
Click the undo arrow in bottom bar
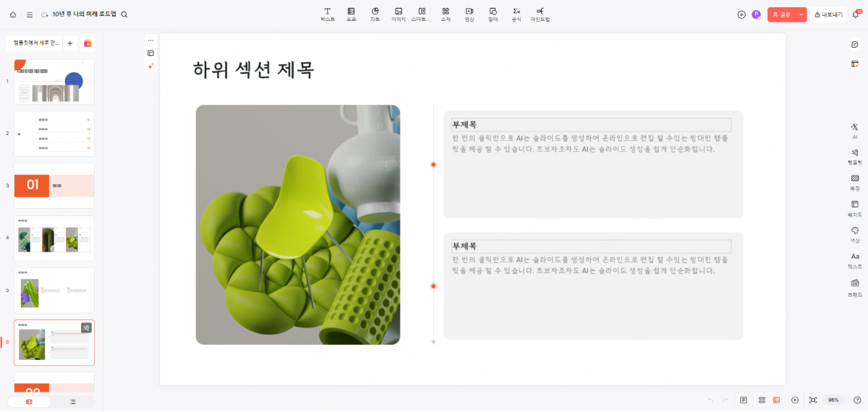(x=710, y=400)
